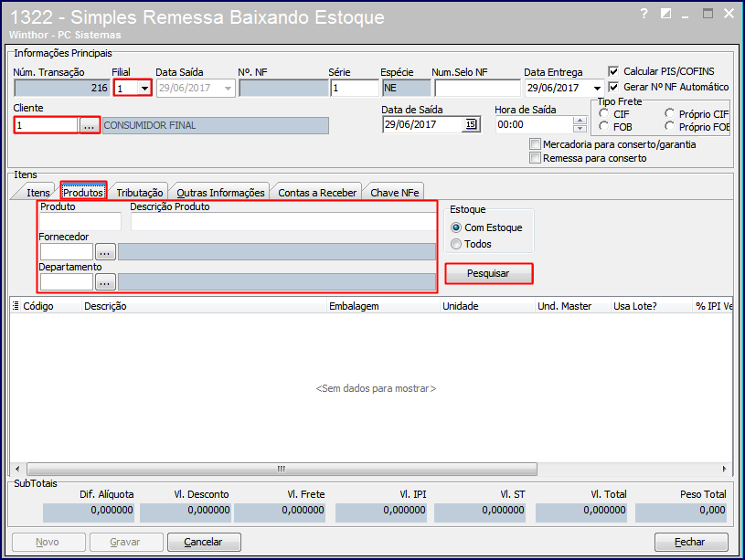Image resolution: width=745 pixels, height=560 pixels.
Task: Toggle Gerar Nº NF Automático checkbox
Action: [613, 87]
